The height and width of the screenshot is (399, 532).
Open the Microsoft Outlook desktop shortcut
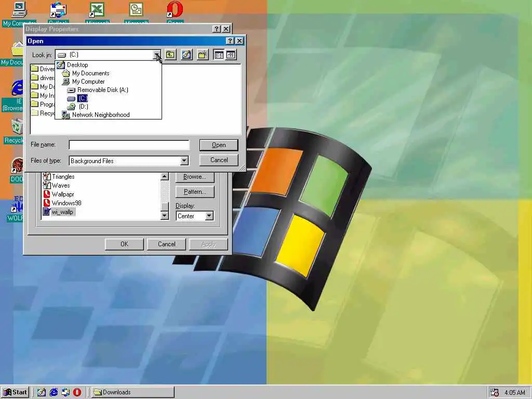136,13
